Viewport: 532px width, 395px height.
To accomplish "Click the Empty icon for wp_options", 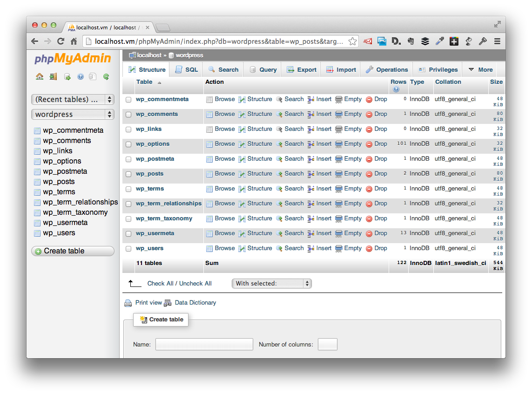I will click(x=339, y=144).
